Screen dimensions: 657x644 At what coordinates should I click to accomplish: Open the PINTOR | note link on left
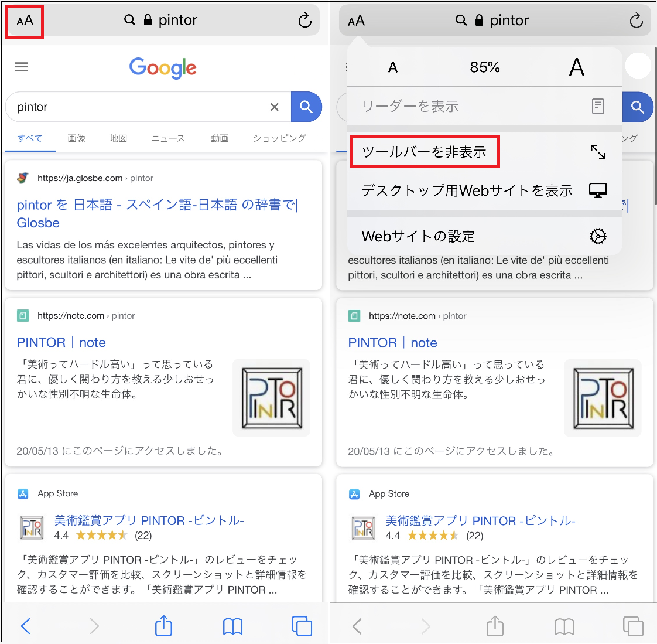(x=61, y=342)
